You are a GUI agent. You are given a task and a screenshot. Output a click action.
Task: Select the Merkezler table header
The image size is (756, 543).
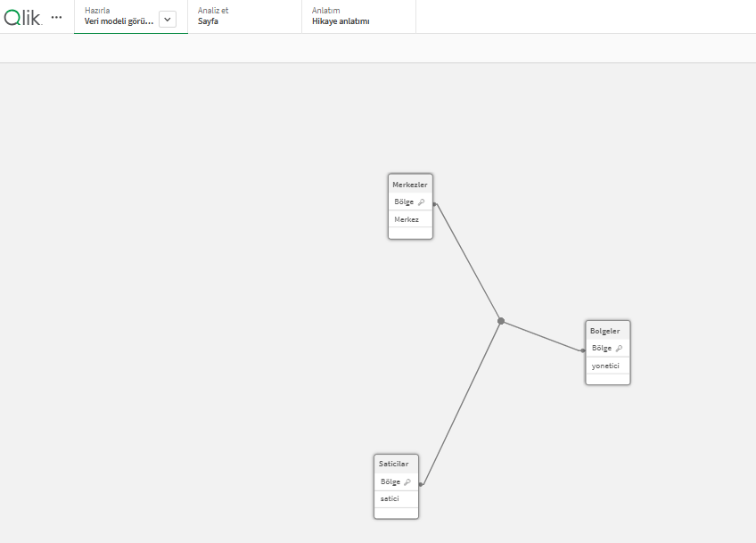tap(409, 185)
